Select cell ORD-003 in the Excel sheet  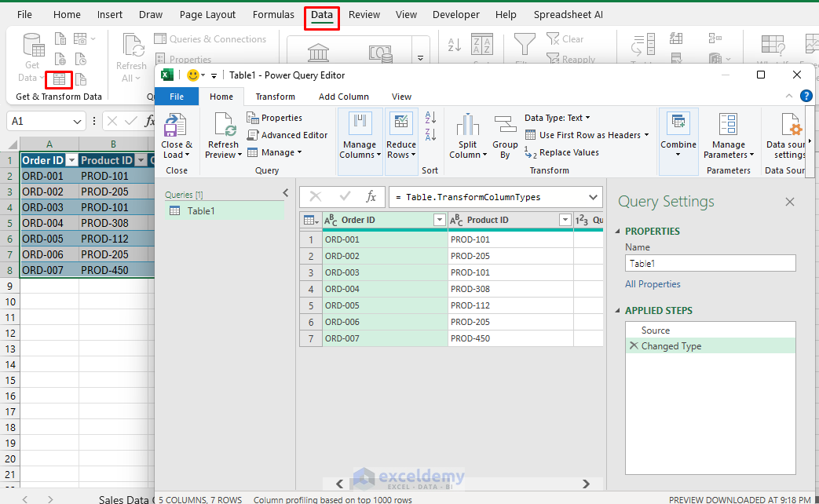click(x=49, y=207)
